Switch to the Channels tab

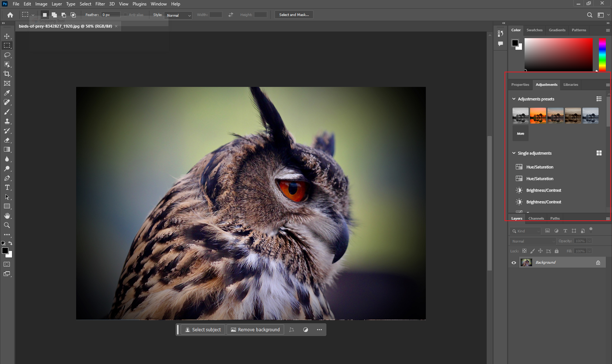pos(535,218)
